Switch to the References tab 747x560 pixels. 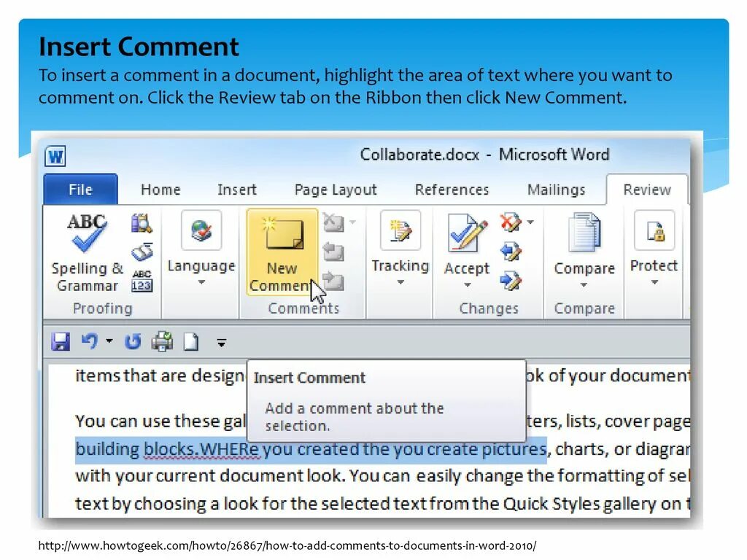tap(452, 190)
